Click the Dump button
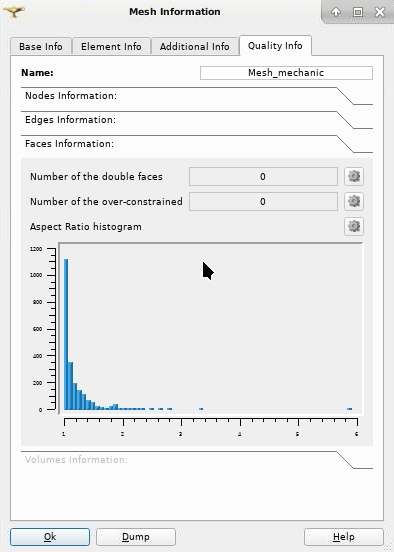The width and height of the screenshot is (394, 552). [x=136, y=537]
